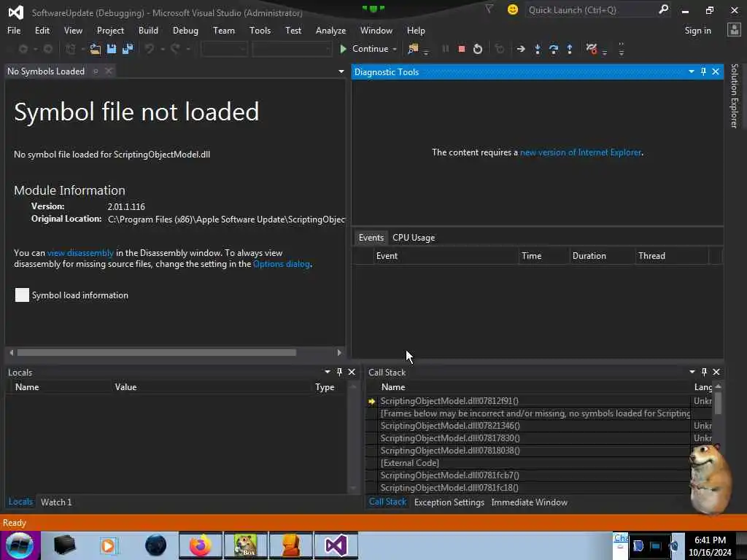Click the Break All pause icon
This screenshot has height=560, width=747.
coord(446,49)
